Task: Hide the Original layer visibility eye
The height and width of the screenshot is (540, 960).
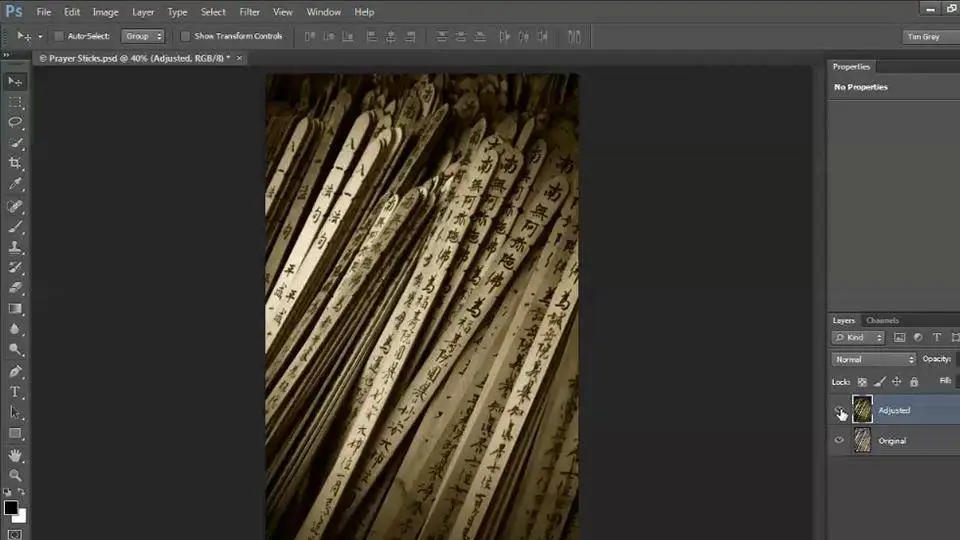Action: click(839, 440)
